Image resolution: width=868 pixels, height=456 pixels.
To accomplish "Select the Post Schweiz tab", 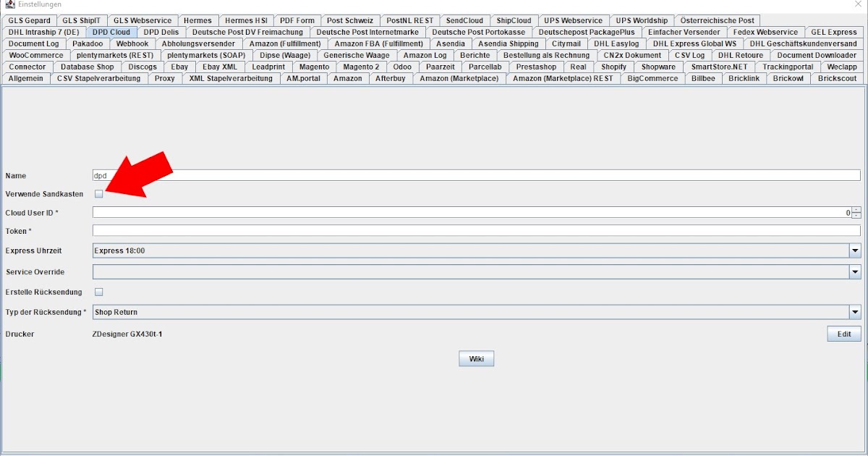I will click(x=350, y=20).
